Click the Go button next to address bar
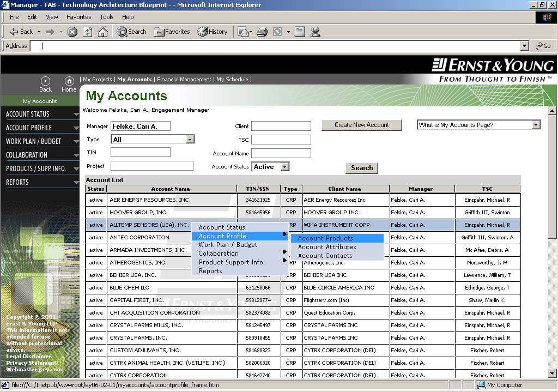This screenshot has width=558, height=392. (543, 46)
